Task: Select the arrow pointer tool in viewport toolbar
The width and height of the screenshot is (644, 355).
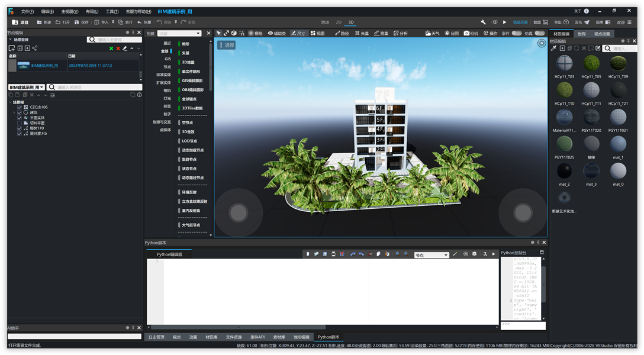Action: 218,33
